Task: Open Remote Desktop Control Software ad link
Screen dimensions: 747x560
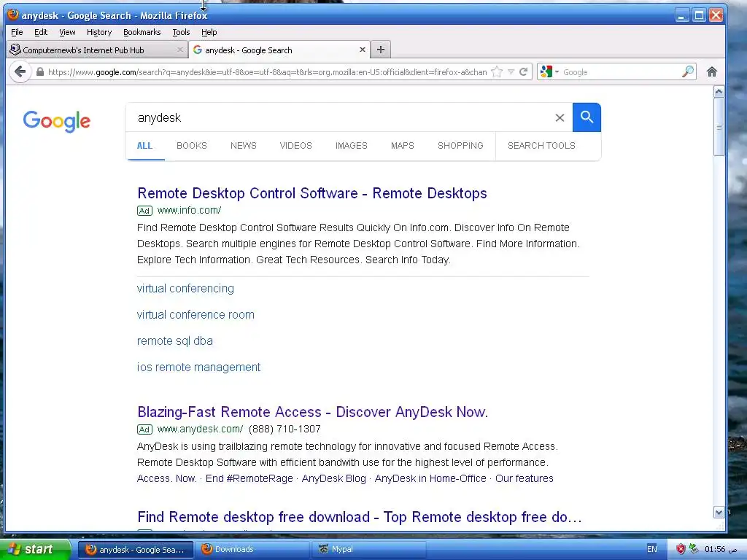Action: point(312,192)
